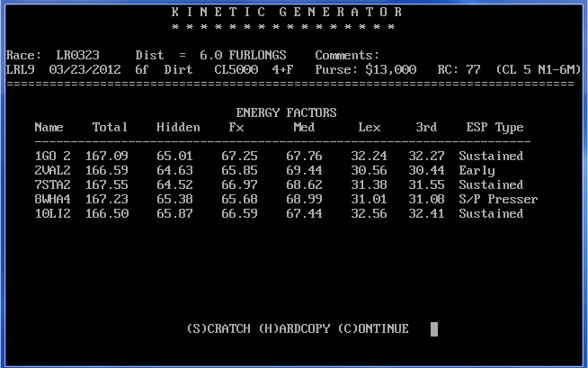Viewport: 588px width, 368px height.
Task: Click the ENERGY FACTORS heading
Action: click(287, 112)
